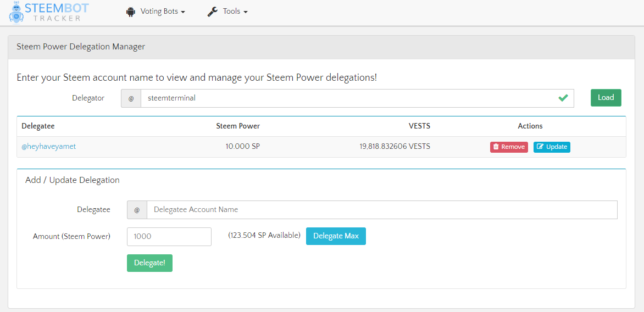Viewport: 644px width, 312px height.
Task: Submit with the green Delegate! button
Action: [149, 263]
